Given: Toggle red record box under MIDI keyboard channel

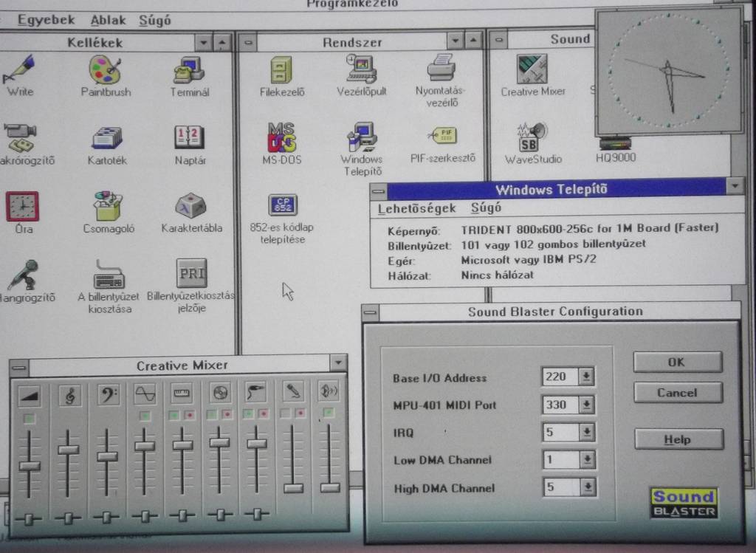Looking at the screenshot, I should pyautogui.click(x=190, y=415).
